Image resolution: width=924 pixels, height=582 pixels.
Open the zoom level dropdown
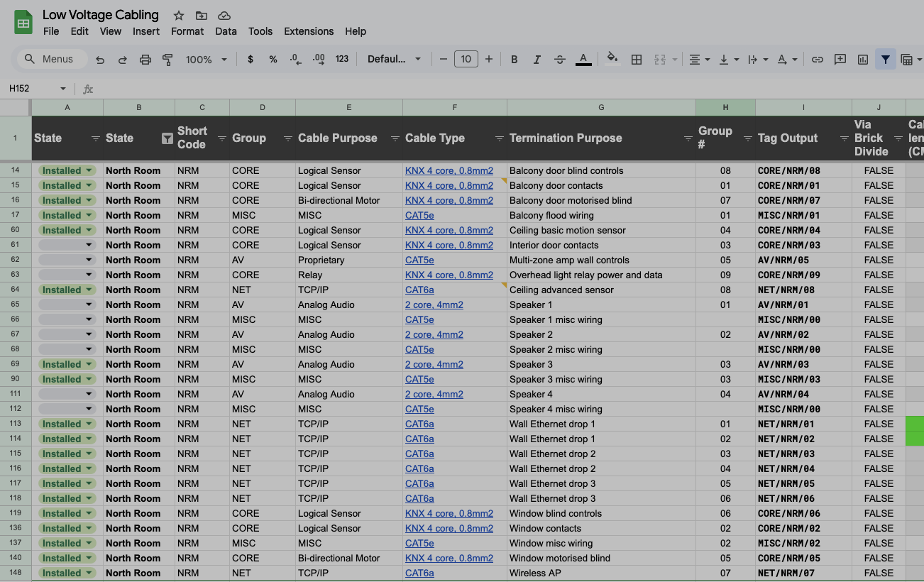[x=207, y=60]
